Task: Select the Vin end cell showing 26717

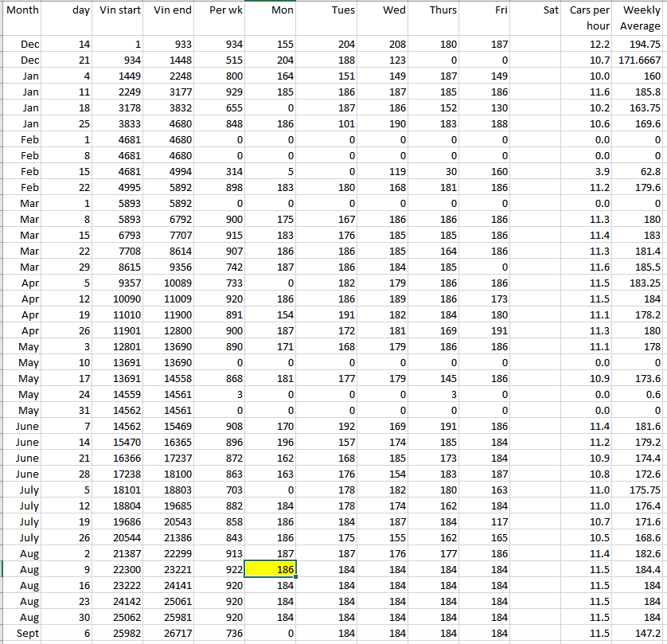Action: click(x=170, y=632)
